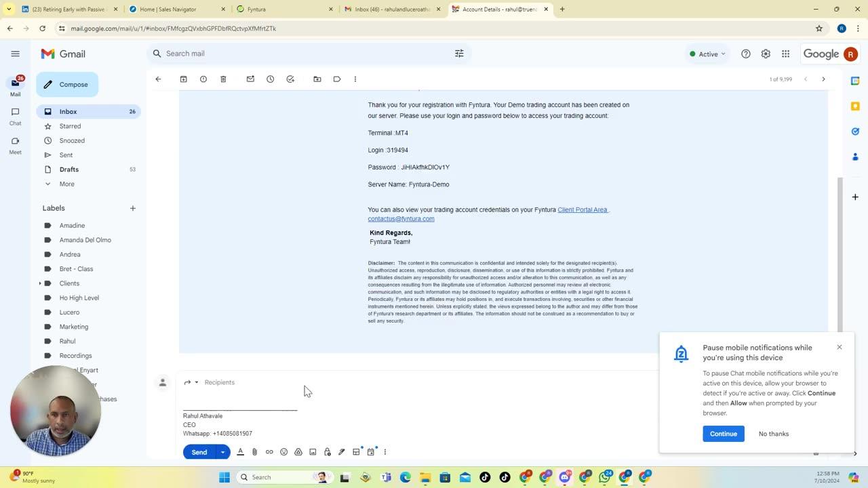
Task: Open Snoozed folder
Action: pos(89,140)
